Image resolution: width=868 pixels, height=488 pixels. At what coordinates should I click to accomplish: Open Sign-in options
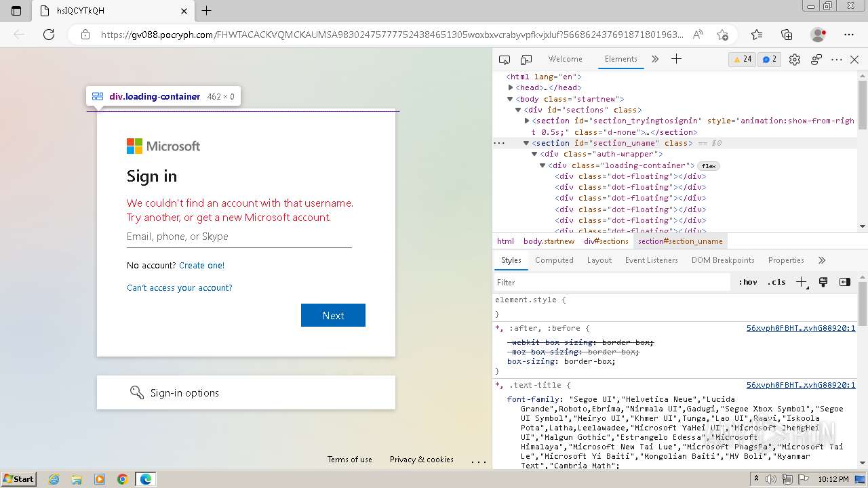245,392
